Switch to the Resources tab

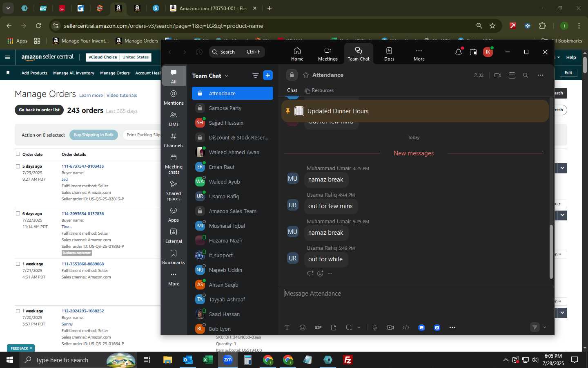319,90
